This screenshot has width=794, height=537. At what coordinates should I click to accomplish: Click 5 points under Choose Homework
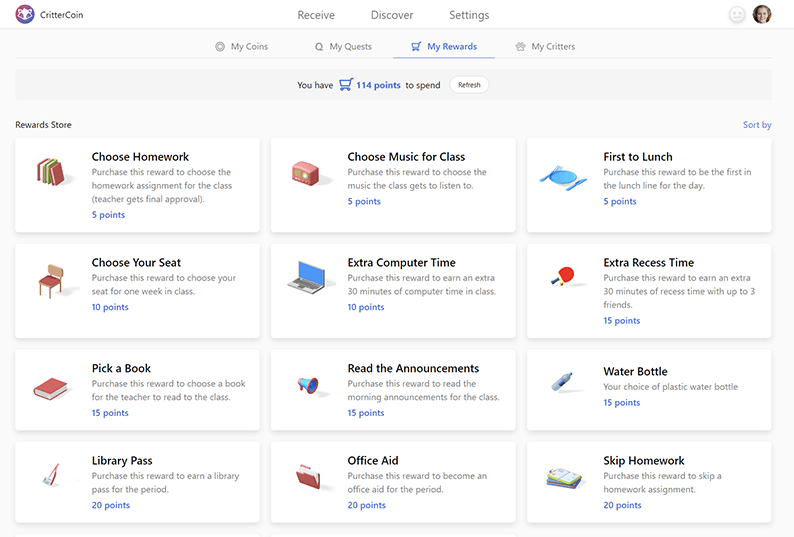pyautogui.click(x=108, y=215)
